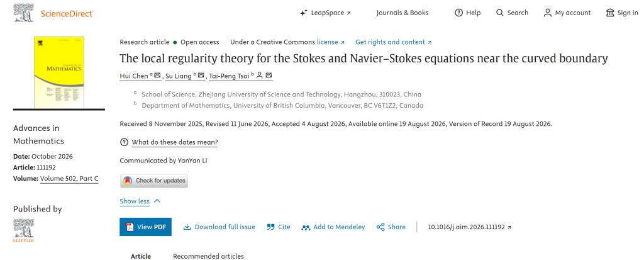Viewport: 644px width, 260px height.
Task: Open the Help question mark icon
Action: point(458,13)
